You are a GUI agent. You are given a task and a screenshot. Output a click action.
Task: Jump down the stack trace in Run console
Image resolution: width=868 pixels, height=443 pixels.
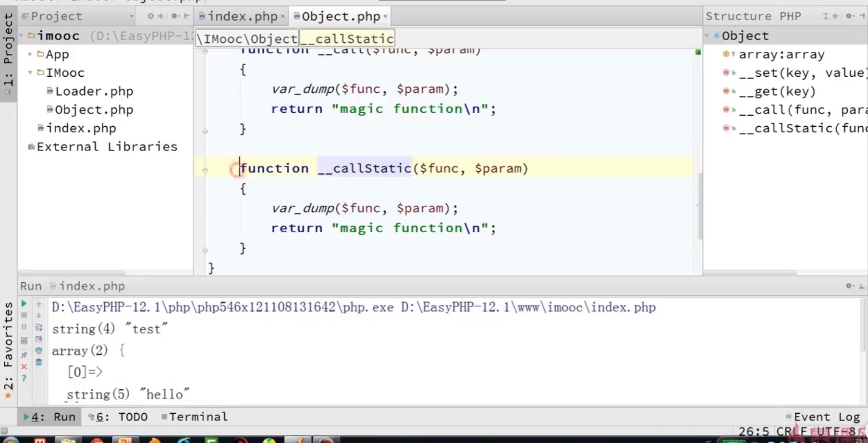(39, 316)
